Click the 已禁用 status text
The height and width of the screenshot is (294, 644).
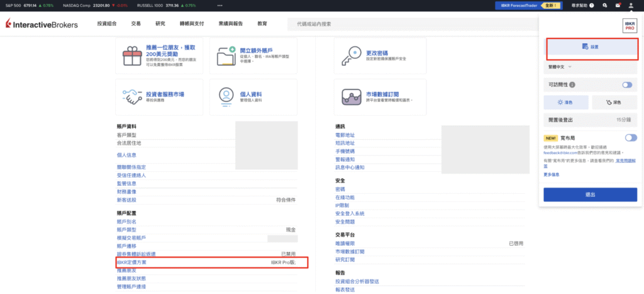(288, 254)
